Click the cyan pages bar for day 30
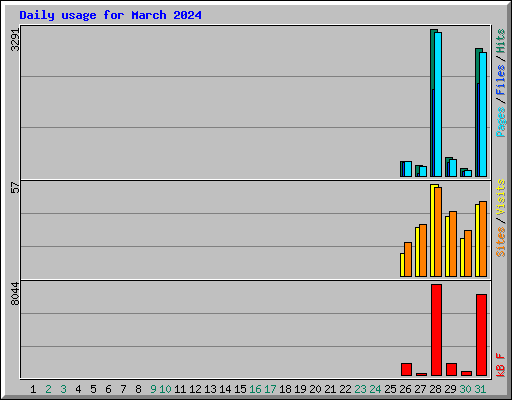This screenshot has height=400, width=512. tap(468, 173)
